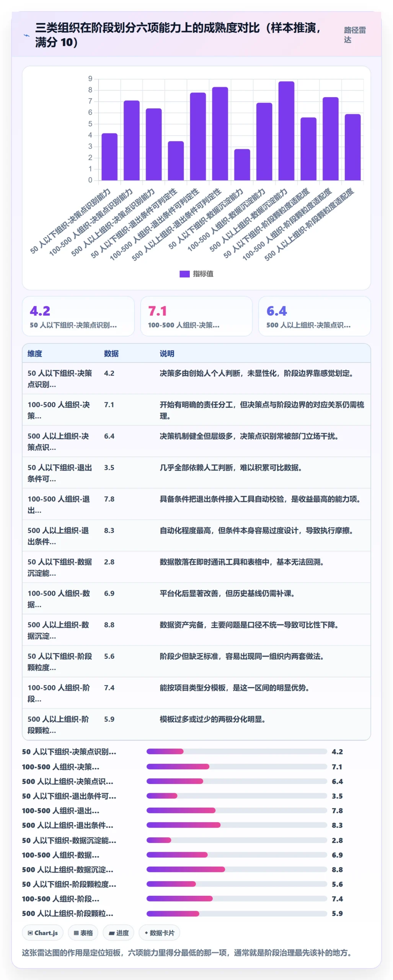Click the chart bar for 500 人以上组织-数据沉淀能力
Screen dimensions: 393x980
(x=286, y=131)
